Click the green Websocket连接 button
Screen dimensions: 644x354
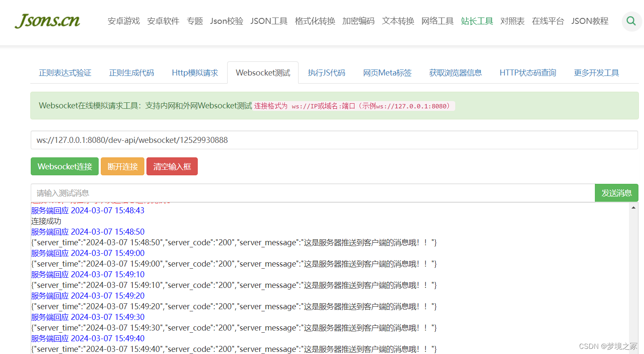(x=65, y=166)
